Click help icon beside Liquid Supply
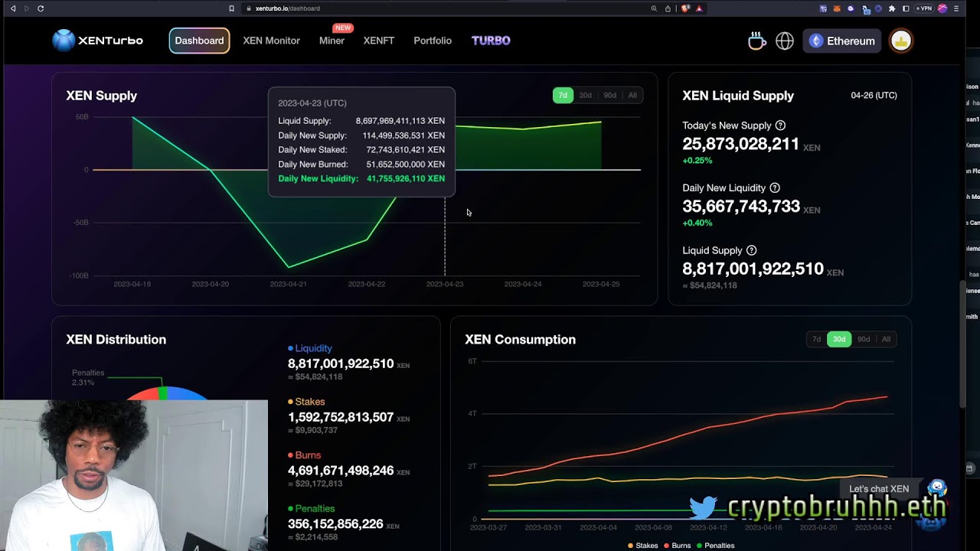 (x=751, y=250)
